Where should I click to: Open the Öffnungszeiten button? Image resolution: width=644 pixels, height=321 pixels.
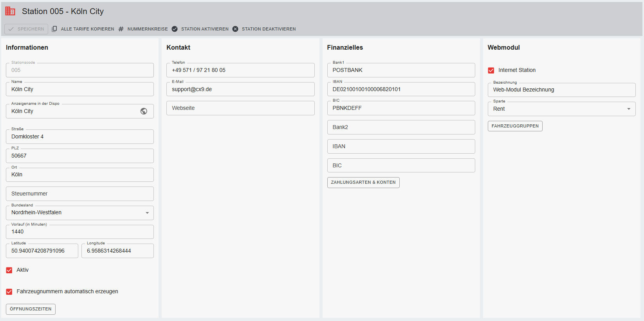pos(31,309)
